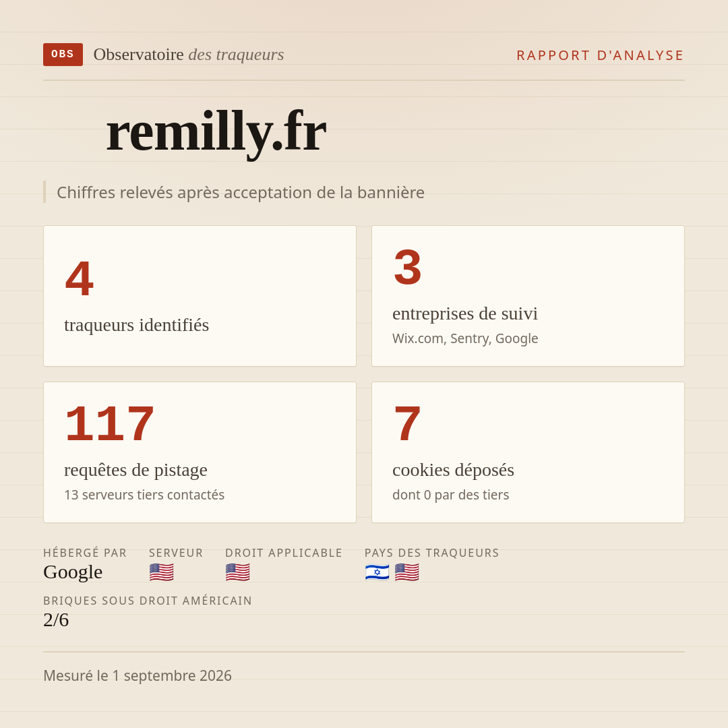Click the Google hosting value
This screenshot has width=728, height=728.
[x=73, y=572]
